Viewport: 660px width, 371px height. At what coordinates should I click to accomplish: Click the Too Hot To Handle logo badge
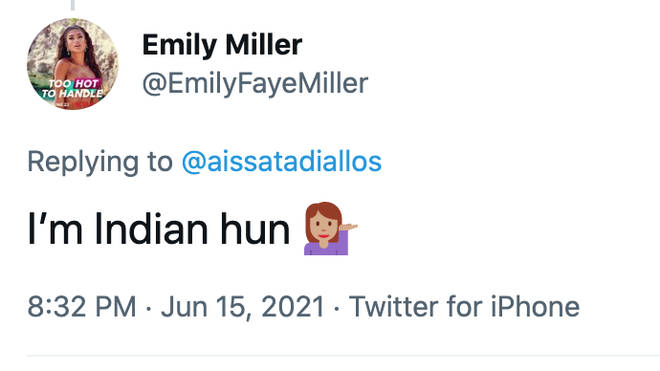coord(72,88)
